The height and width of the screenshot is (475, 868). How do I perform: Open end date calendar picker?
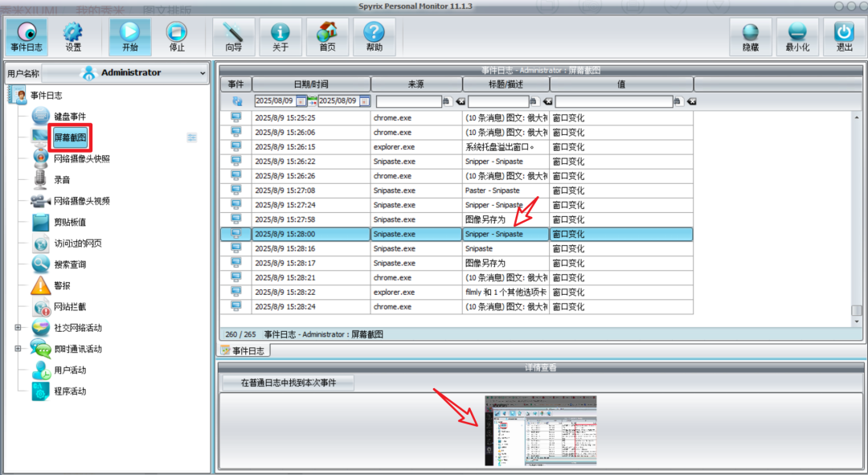pos(364,101)
